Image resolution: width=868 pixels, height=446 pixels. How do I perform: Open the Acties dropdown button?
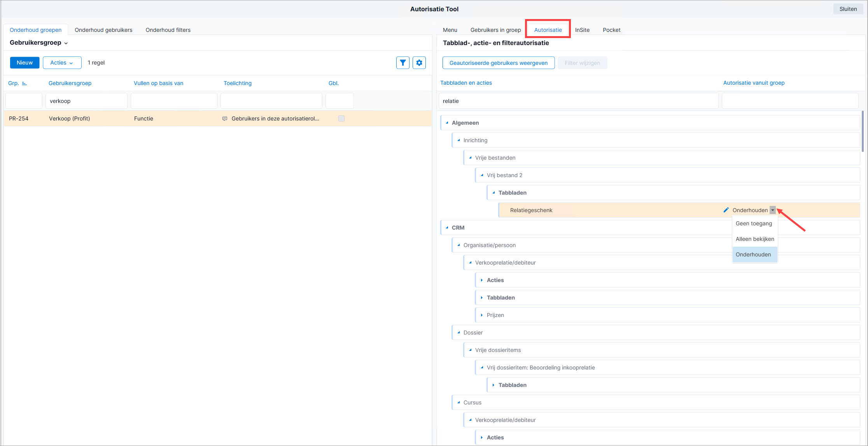[62, 63]
